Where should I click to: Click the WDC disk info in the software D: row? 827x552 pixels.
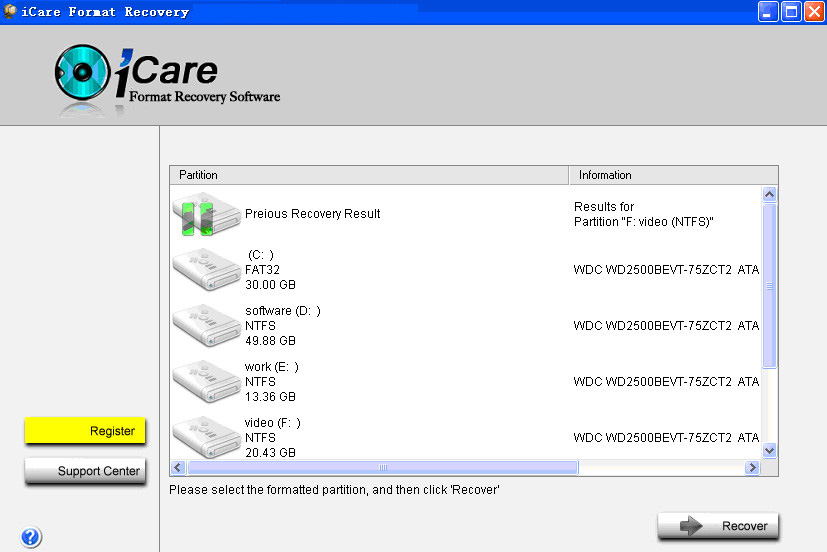click(x=666, y=325)
